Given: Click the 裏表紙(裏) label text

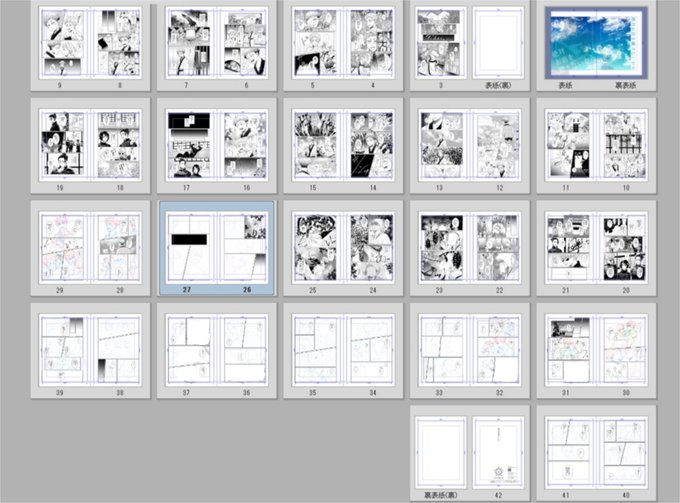Looking at the screenshot, I should (x=440, y=495).
